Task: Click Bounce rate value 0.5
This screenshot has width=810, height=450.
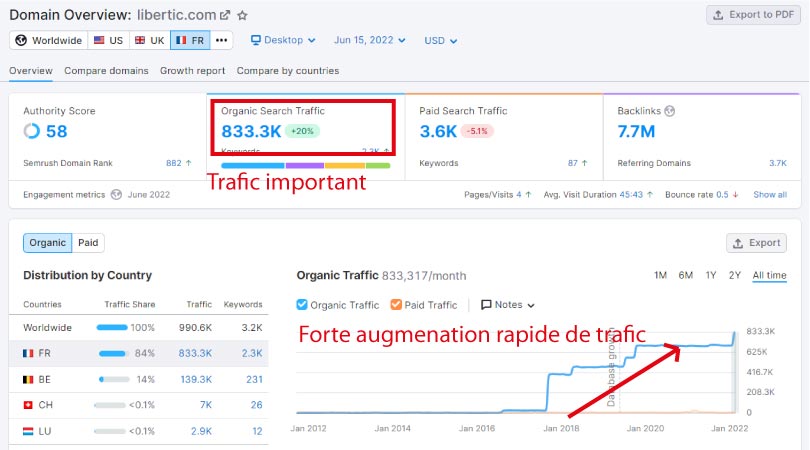Action: tap(722, 195)
